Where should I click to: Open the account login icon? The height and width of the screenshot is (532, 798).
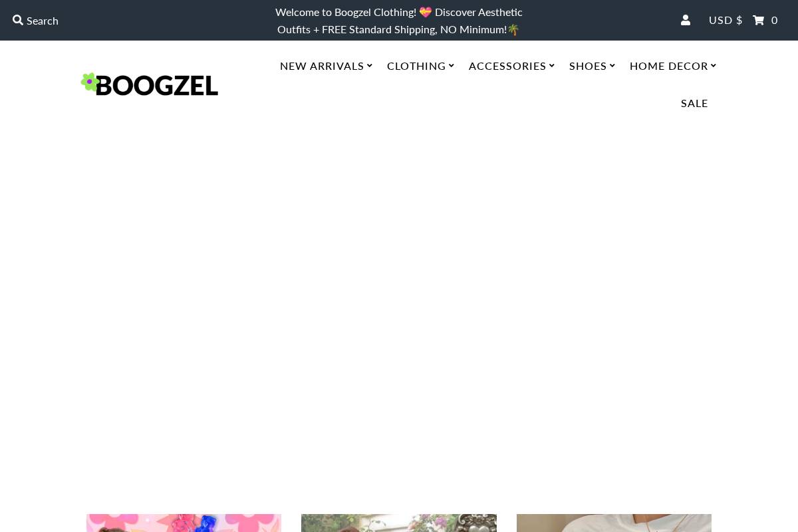[686, 20]
